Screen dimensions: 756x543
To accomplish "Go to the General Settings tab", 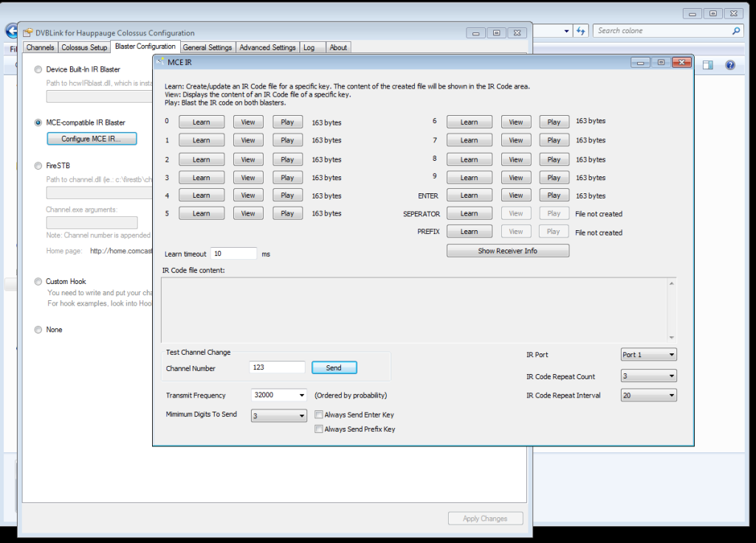I will click(207, 47).
